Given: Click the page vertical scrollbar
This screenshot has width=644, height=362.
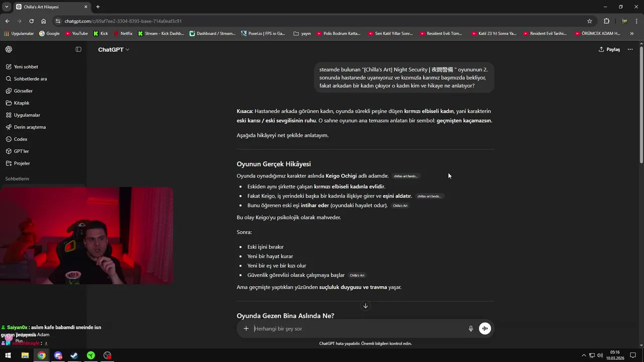Looking at the screenshot, I should click(x=641, y=105).
